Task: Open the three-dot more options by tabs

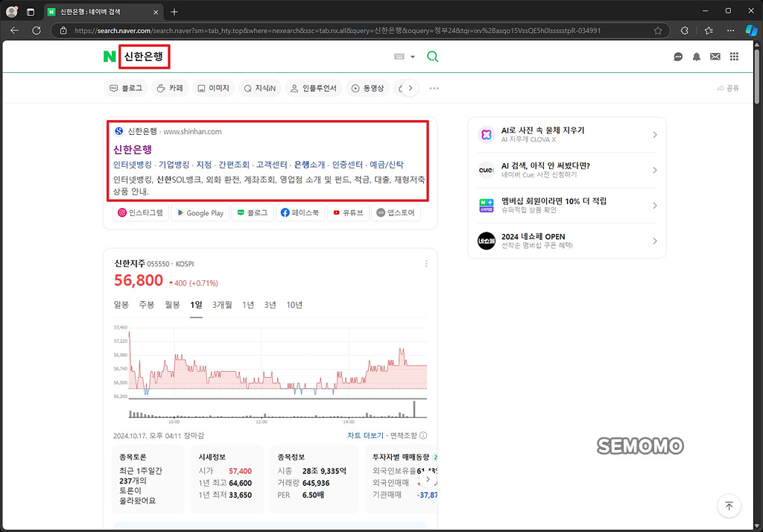Action: point(434,88)
